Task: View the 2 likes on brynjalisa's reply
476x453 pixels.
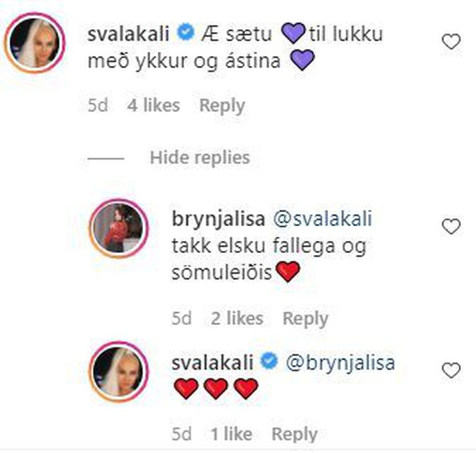Action: [x=237, y=318]
